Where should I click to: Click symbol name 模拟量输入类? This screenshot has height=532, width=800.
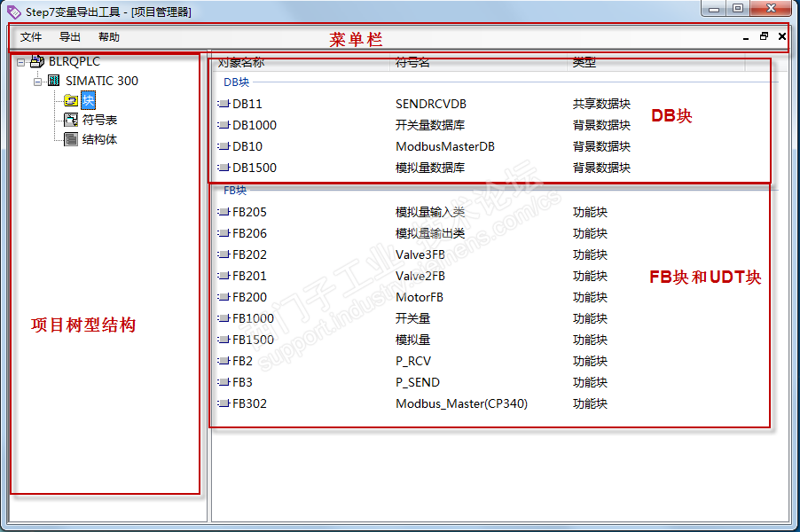click(430, 212)
